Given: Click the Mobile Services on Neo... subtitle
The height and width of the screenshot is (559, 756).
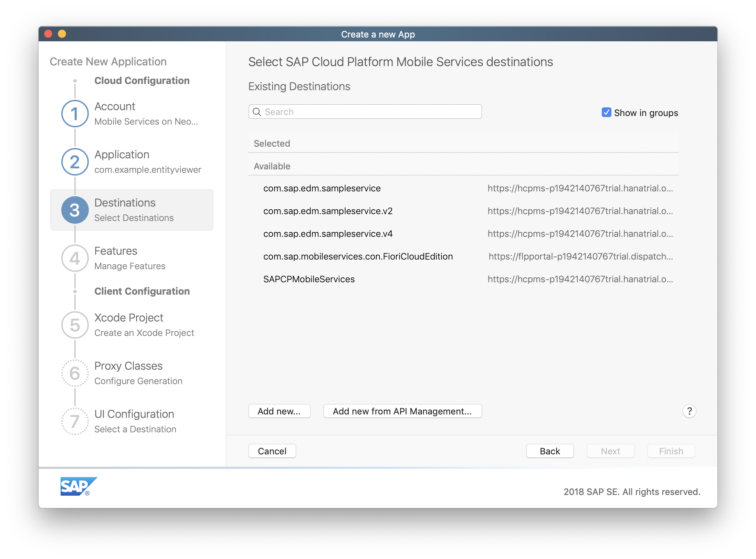Looking at the screenshot, I should 146,122.
